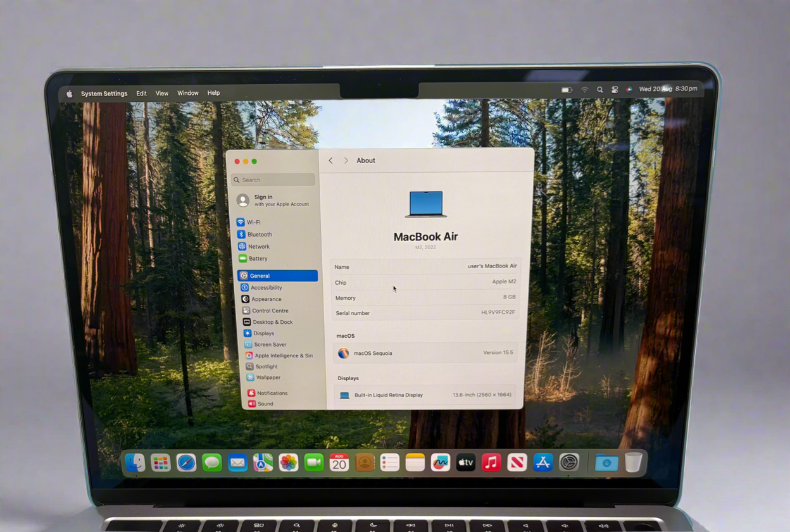Launch Reminders from the Dock

390,463
